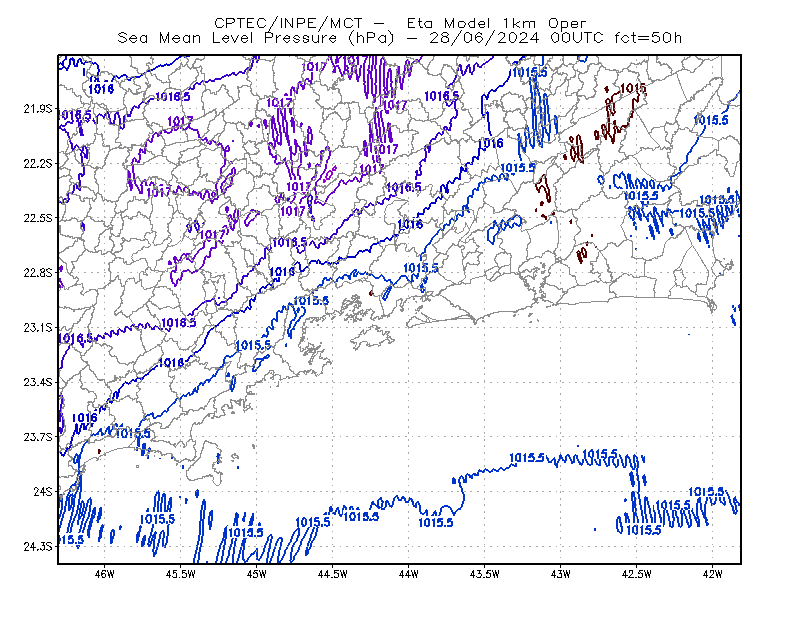Click the 43W longitude axis label
800x618 pixels.
coord(560,574)
